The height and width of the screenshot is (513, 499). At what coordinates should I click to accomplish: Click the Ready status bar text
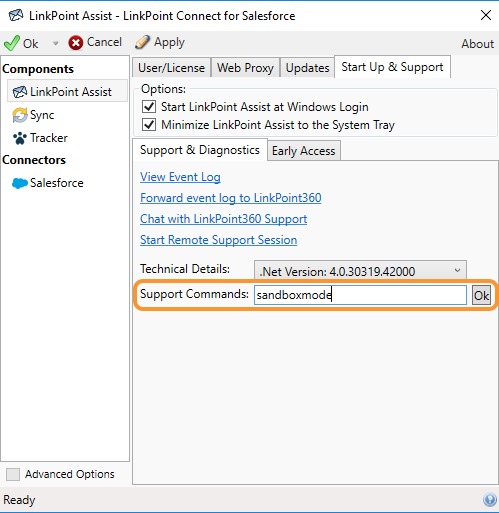pos(19,500)
